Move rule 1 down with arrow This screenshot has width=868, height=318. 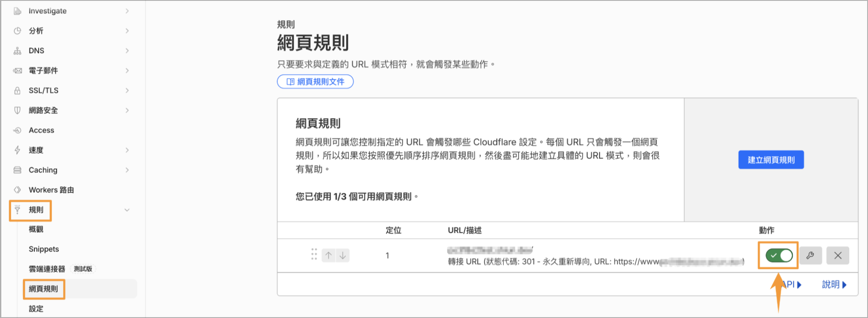[343, 255]
